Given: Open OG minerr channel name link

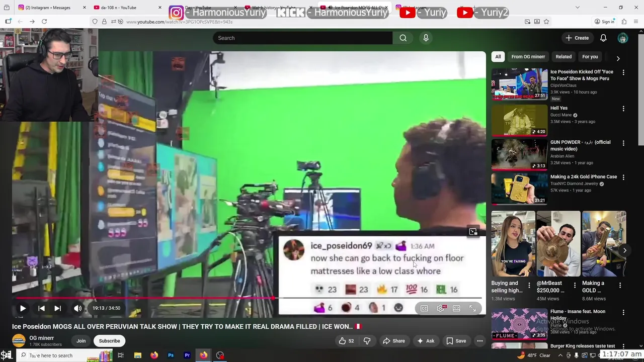Looking at the screenshot, I should click(x=41, y=338).
